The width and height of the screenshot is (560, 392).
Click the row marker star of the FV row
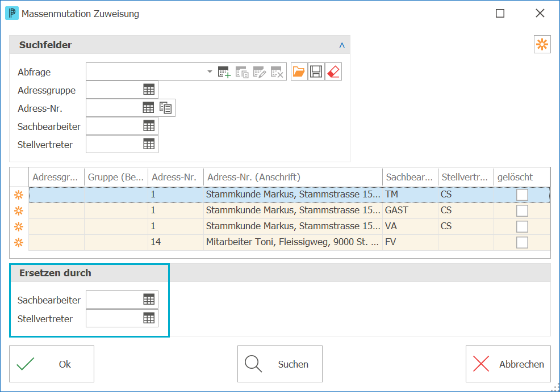coord(19,243)
